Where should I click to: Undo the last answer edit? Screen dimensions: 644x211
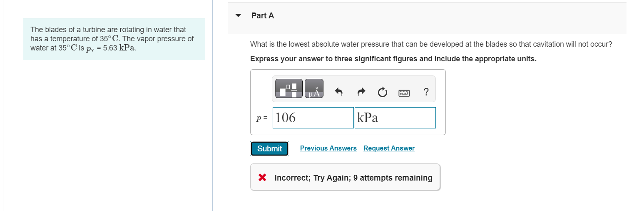click(x=338, y=92)
